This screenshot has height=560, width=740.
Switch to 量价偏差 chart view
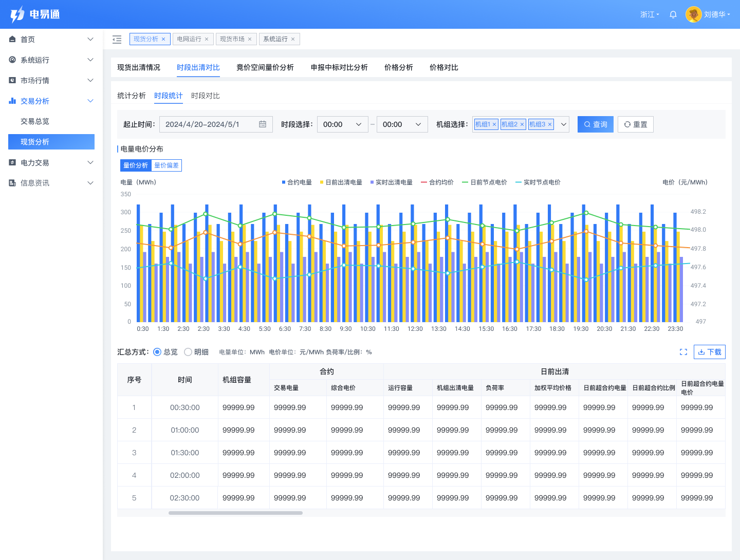pyautogui.click(x=166, y=165)
